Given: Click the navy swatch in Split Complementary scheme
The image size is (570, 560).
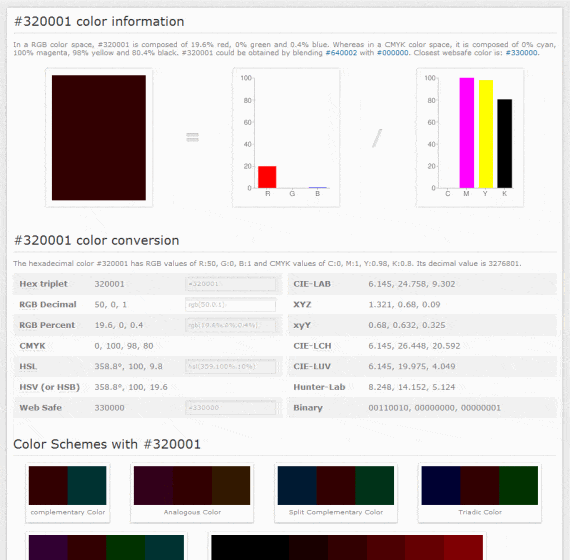Looking at the screenshot, I should click(x=297, y=485).
